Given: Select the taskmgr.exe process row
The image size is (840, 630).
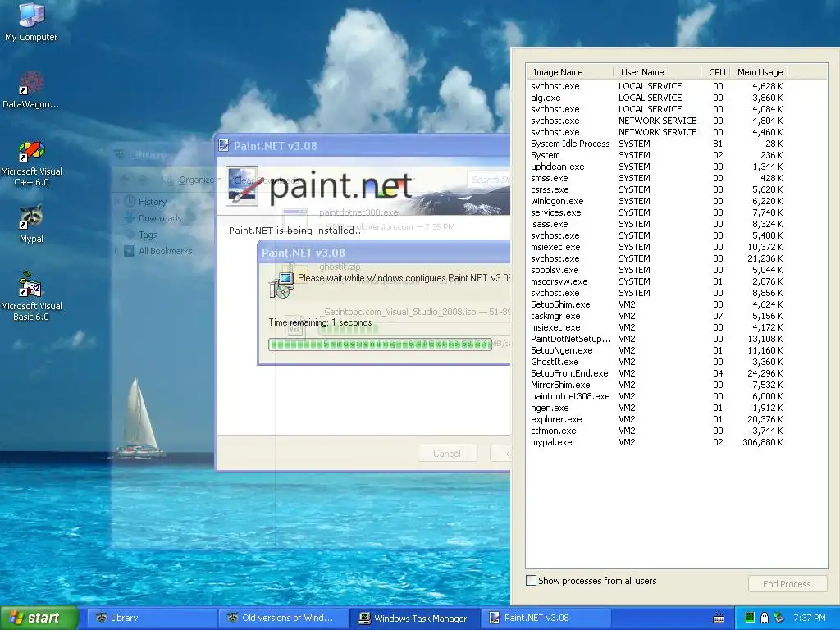Looking at the screenshot, I should click(657, 316).
